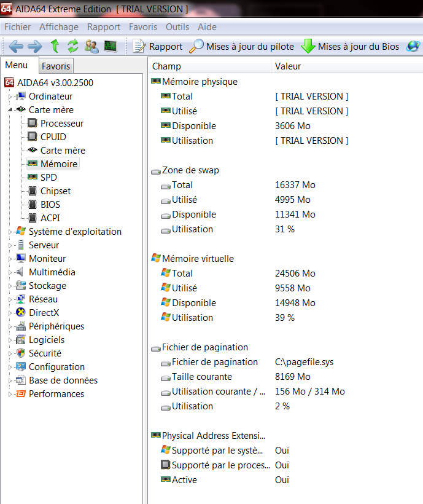
Task: Open the system monitor screen icon
Action: 111,46
